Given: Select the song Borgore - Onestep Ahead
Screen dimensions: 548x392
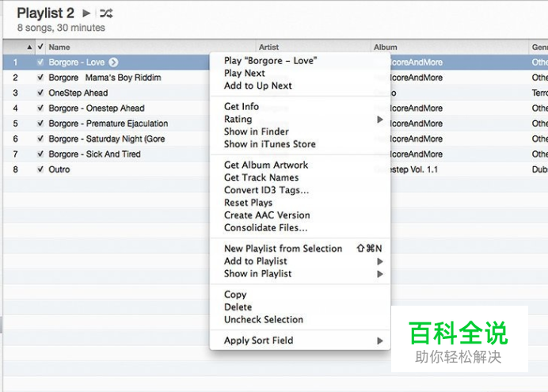Looking at the screenshot, I should tap(97, 108).
